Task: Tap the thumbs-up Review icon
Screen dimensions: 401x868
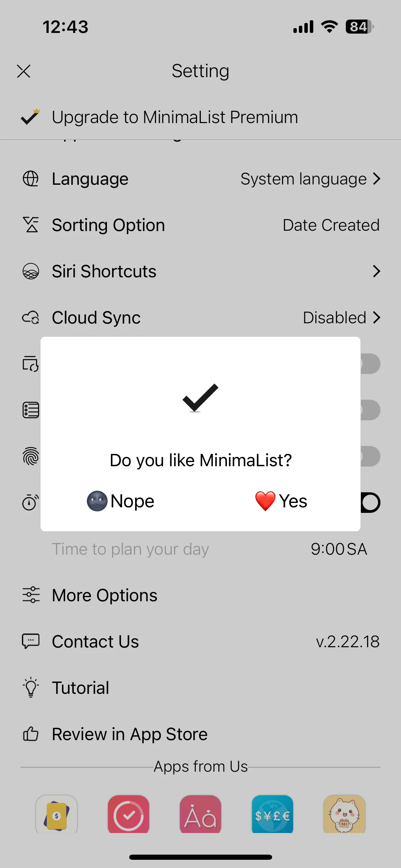Action: (31, 734)
